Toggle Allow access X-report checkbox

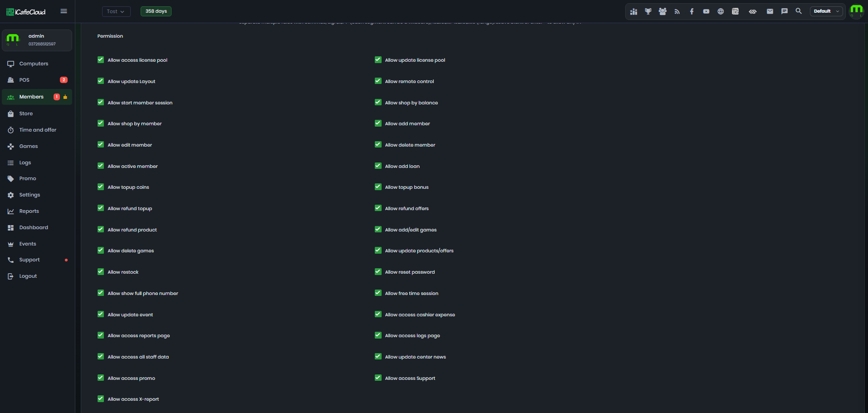pos(101,398)
